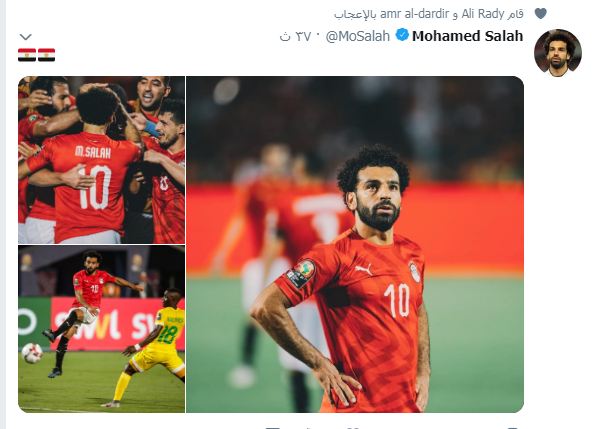Click the heart icon beside the likes notice
The height and width of the screenshot is (429, 594).
[541, 14]
